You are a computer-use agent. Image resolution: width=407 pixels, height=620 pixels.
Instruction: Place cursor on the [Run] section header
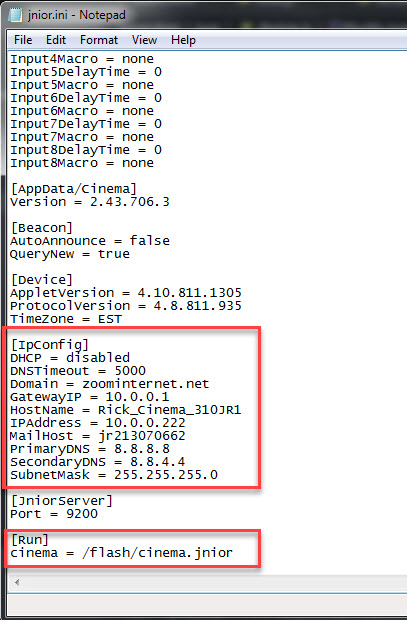[30, 540]
